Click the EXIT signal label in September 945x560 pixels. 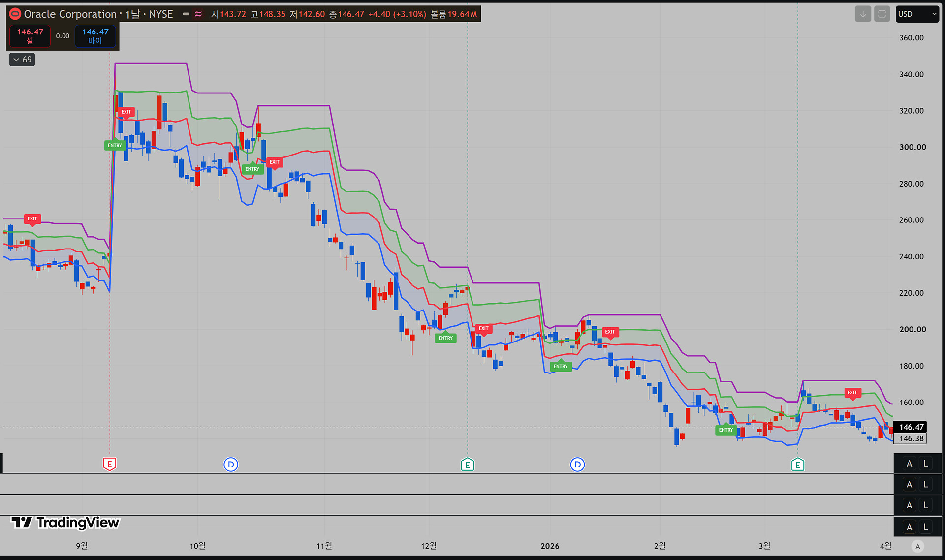(x=126, y=112)
